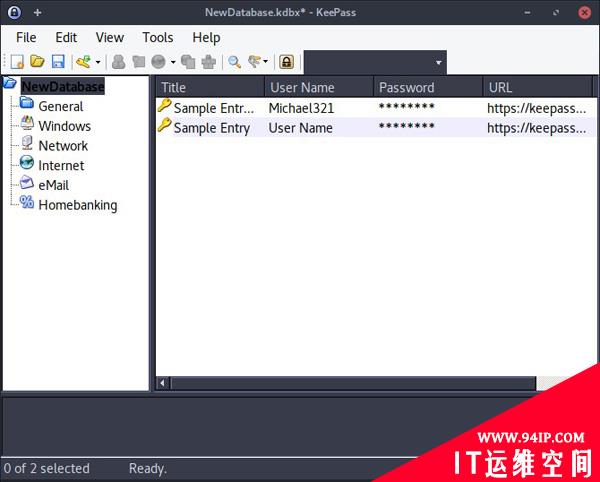600x482 pixels.
Task: Click the KeePass lock icon in title bar
Action: 15,12
